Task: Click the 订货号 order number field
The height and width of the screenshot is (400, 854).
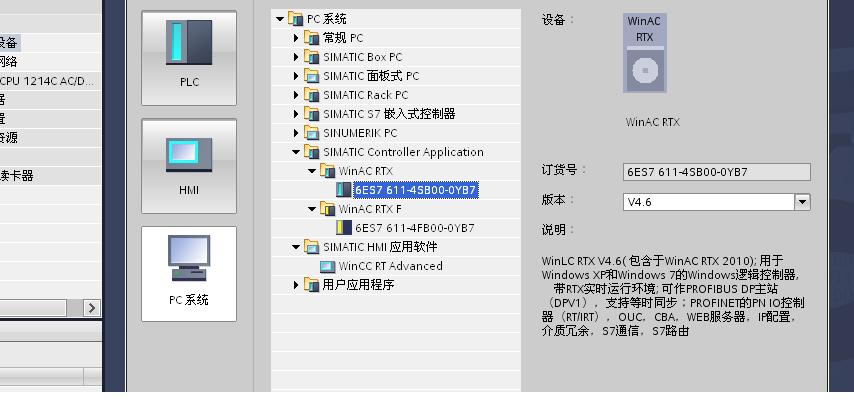Action: tap(717, 172)
